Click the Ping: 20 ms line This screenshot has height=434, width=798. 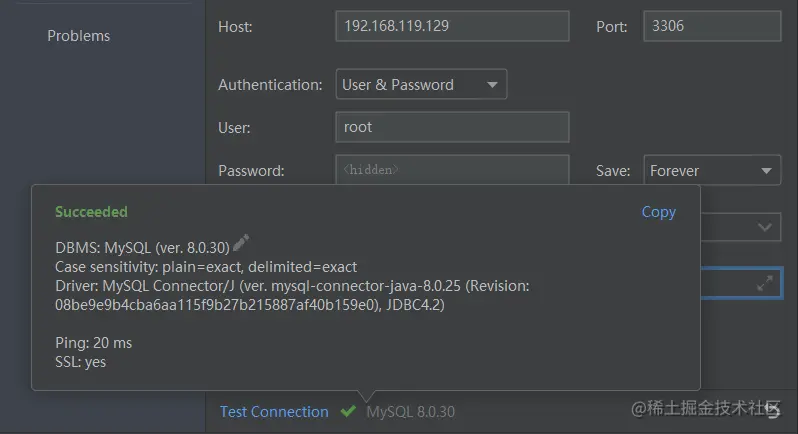coord(94,343)
